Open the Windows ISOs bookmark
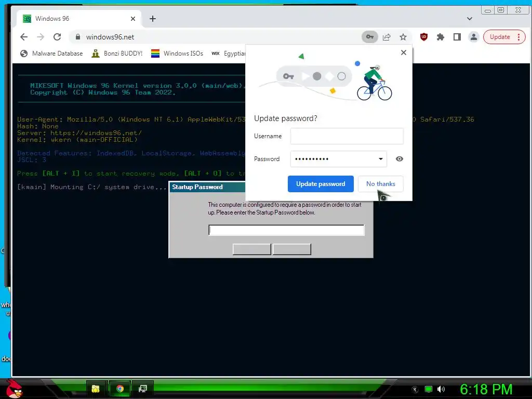 177,54
